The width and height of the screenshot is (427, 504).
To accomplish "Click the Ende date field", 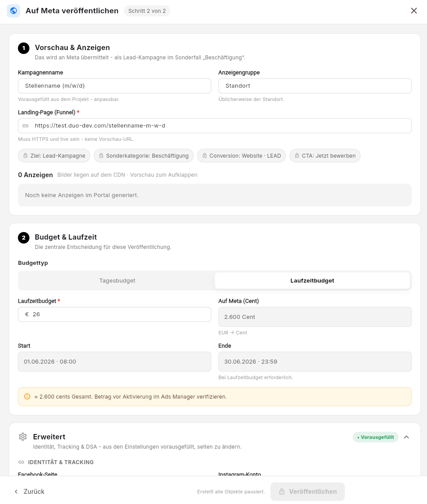I will tap(315, 361).
